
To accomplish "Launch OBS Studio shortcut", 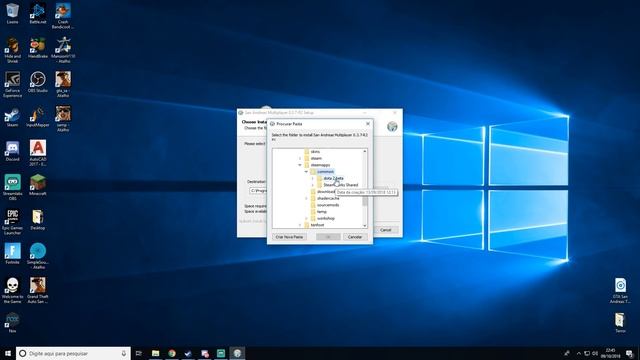I will 38,82.
